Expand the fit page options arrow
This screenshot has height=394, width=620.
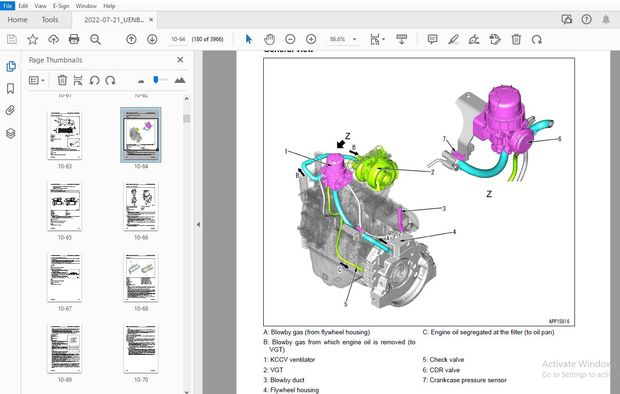pos(384,39)
